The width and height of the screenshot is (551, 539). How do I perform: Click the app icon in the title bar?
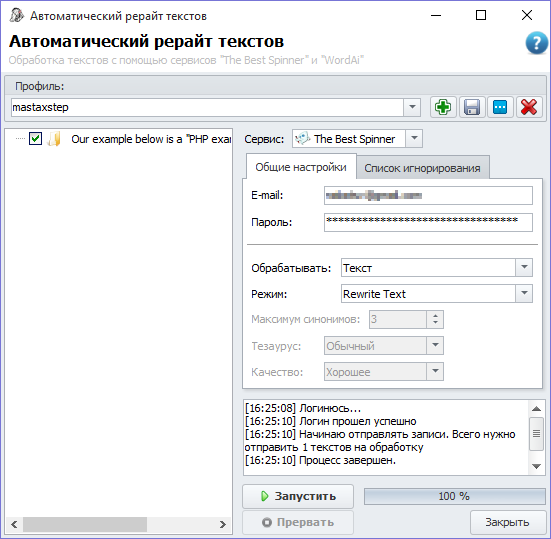pos(16,15)
